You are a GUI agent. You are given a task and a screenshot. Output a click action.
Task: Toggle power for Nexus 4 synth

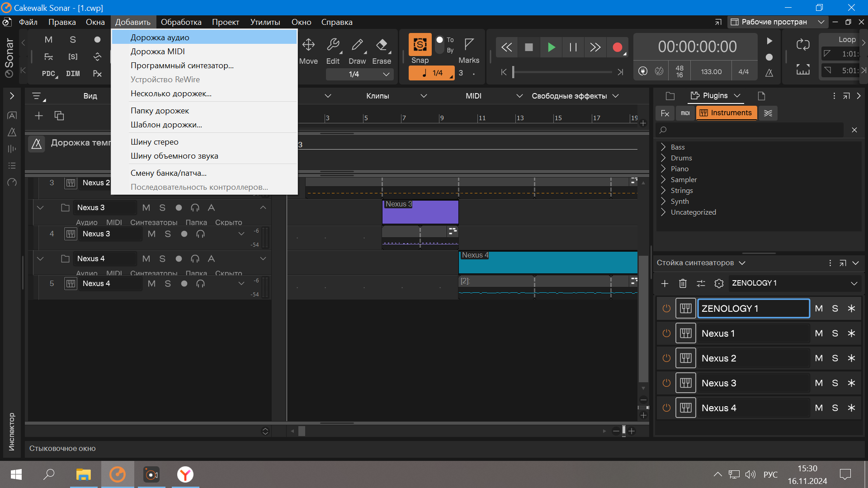(666, 408)
